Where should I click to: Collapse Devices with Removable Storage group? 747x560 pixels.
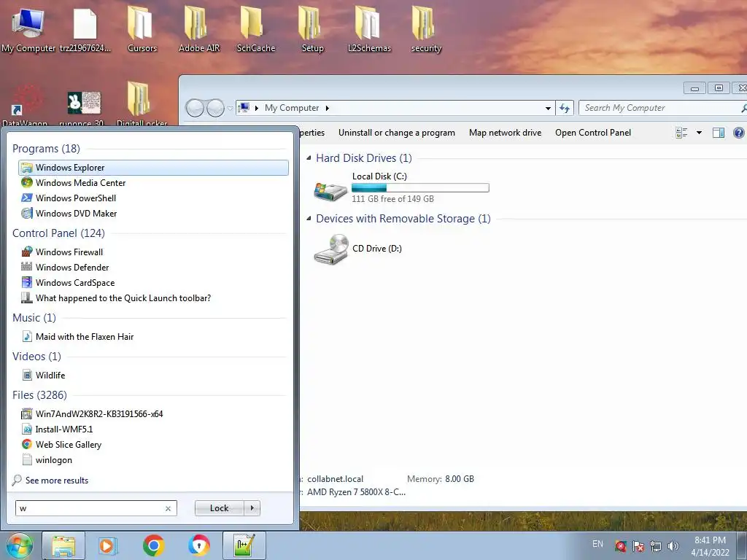pos(309,218)
